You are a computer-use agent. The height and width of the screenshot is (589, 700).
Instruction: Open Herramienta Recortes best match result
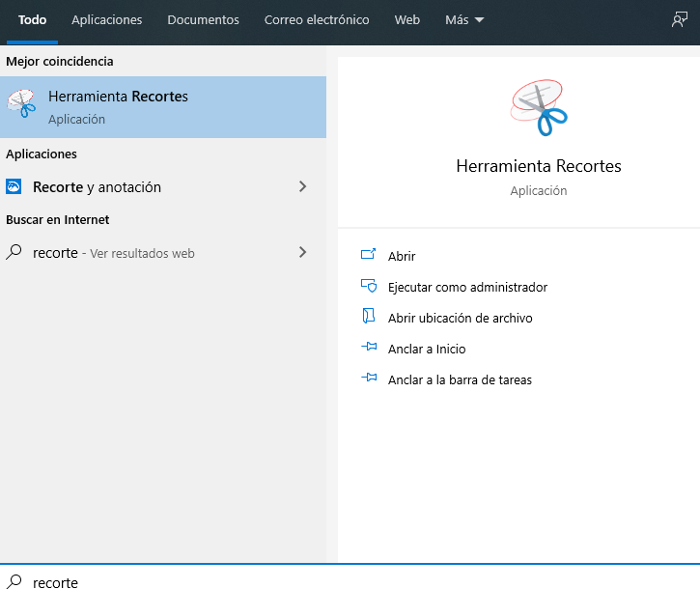[x=163, y=107]
